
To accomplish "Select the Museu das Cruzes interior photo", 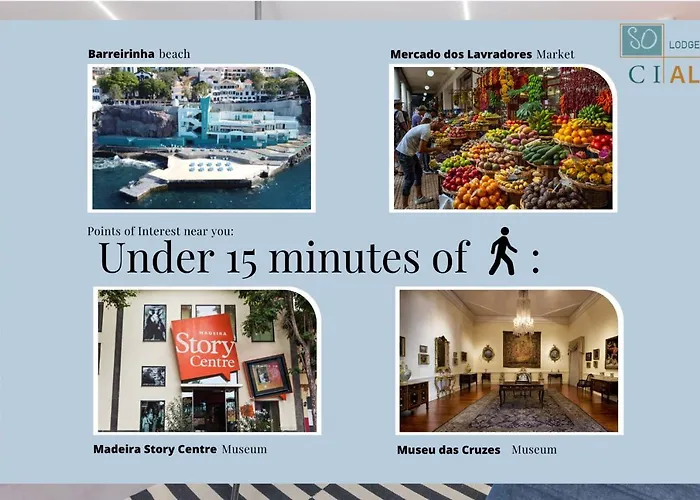I will pos(509,361).
